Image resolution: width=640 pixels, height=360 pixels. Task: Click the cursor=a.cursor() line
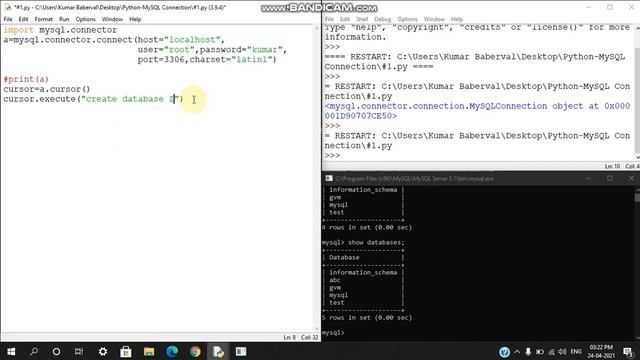[47, 89]
